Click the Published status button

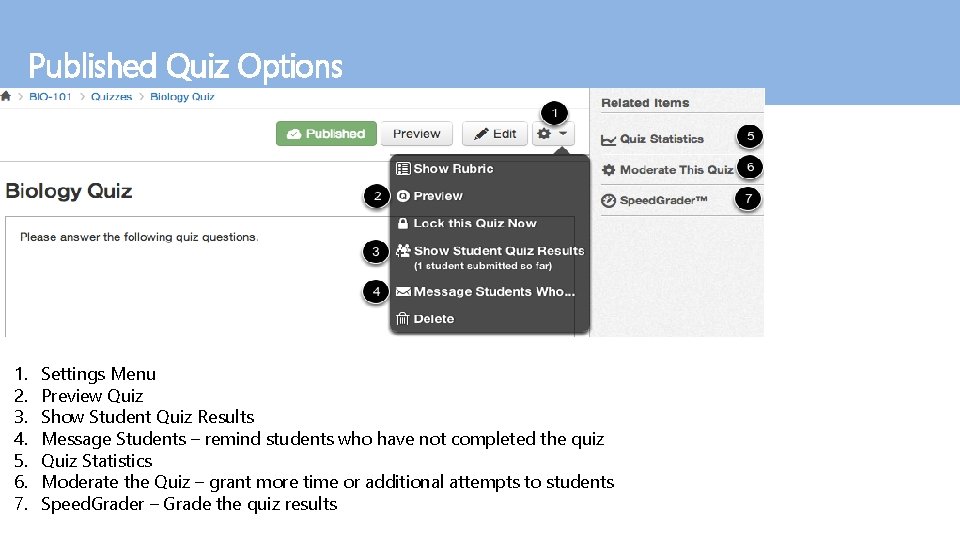[x=326, y=134]
